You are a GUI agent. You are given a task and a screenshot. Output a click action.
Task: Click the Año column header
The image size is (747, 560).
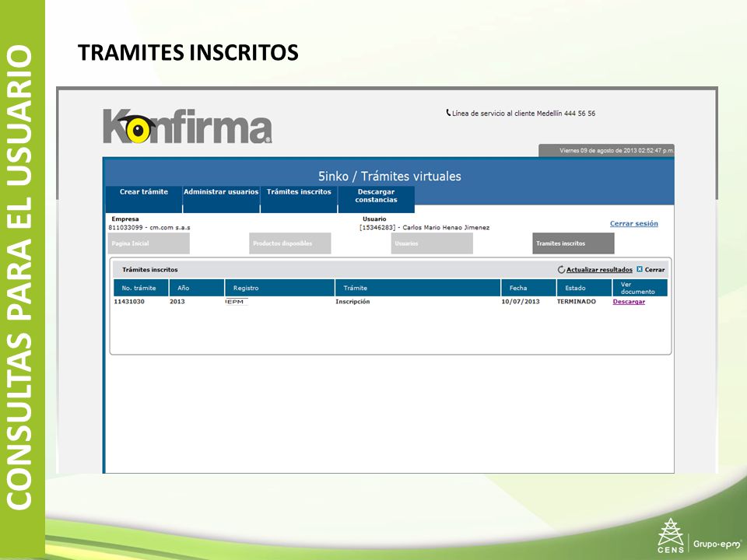(197, 288)
